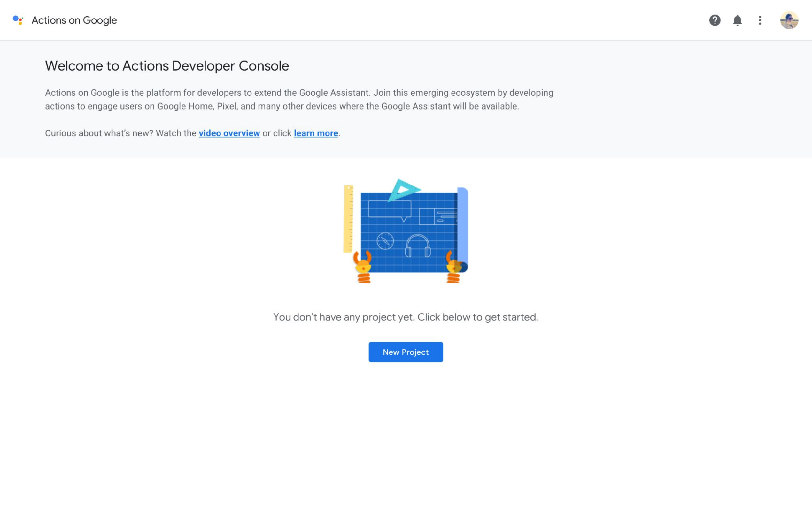Click the blueprint illustration image
Image resolution: width=812 pixels, height=507 pixels.
pos(405,231)
